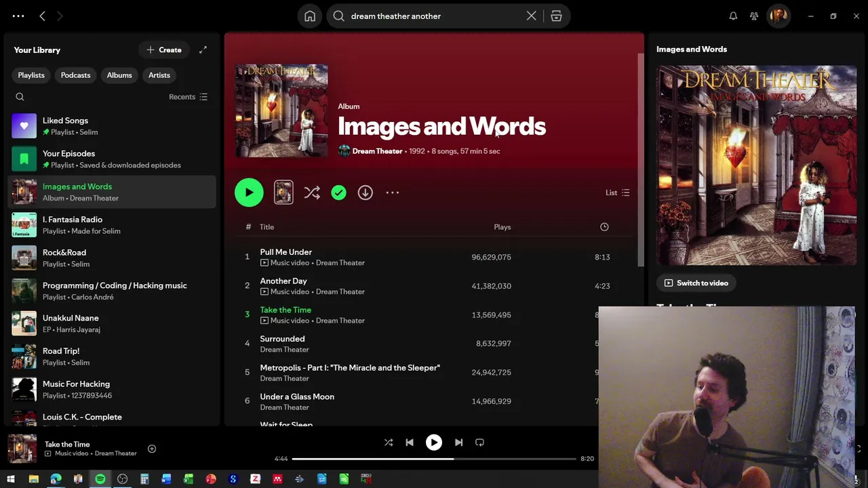
Task: Play the Images and Words album
Action: tap(249, 192)
